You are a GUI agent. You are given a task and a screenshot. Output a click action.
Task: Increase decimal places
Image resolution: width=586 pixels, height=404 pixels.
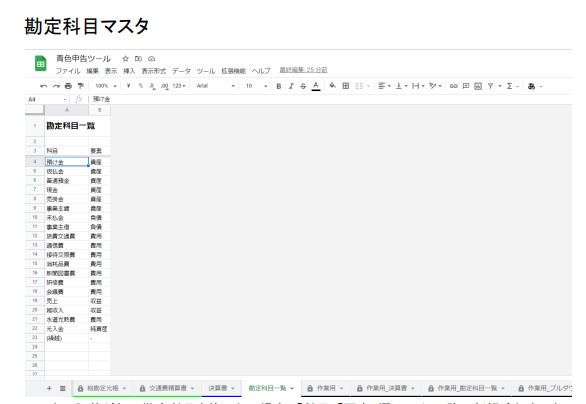[x=164, y=86]
